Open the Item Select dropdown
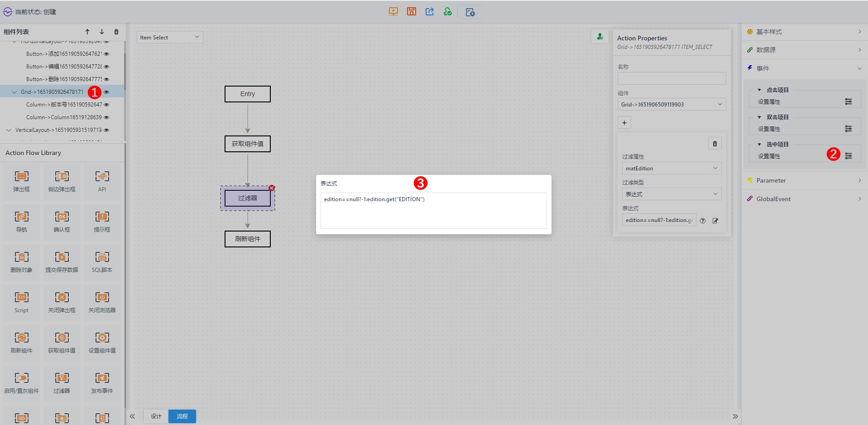Screen dimensions: 868x425 [x=170, y=37]
